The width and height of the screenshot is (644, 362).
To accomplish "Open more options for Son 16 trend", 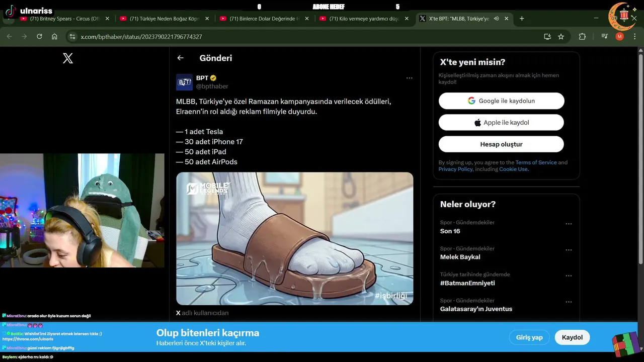I will point(569,224).
